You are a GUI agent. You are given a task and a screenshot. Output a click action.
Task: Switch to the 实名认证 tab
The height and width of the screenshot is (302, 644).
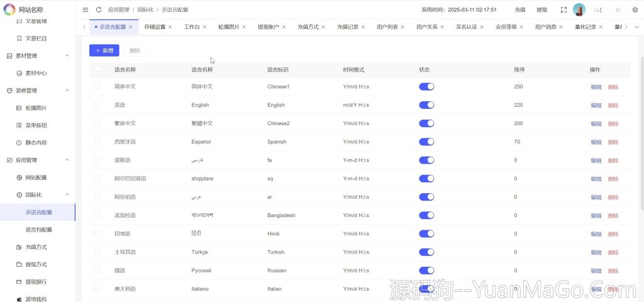(x=467, y=27)
